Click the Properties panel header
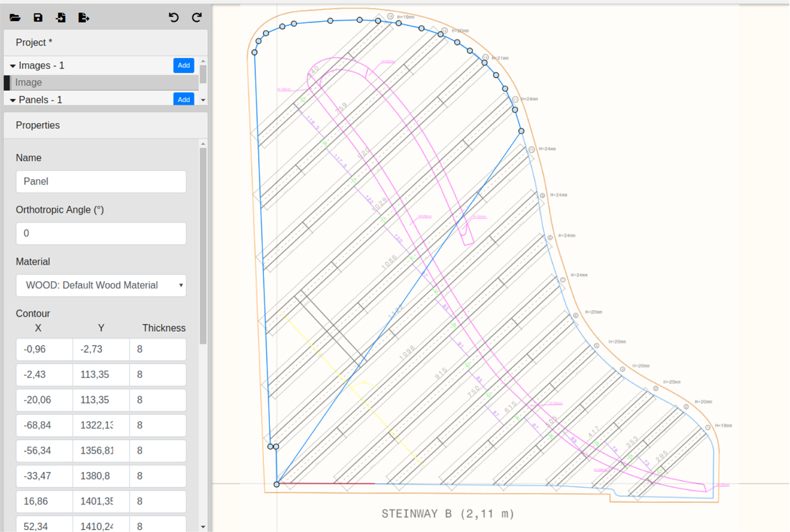The height and width of the screenshot is (532, 790). point(105,125)
